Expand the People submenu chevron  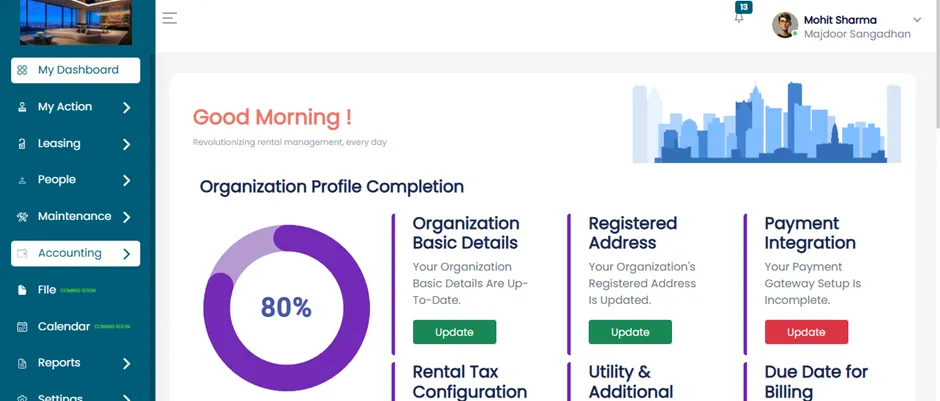click(126, 180)
